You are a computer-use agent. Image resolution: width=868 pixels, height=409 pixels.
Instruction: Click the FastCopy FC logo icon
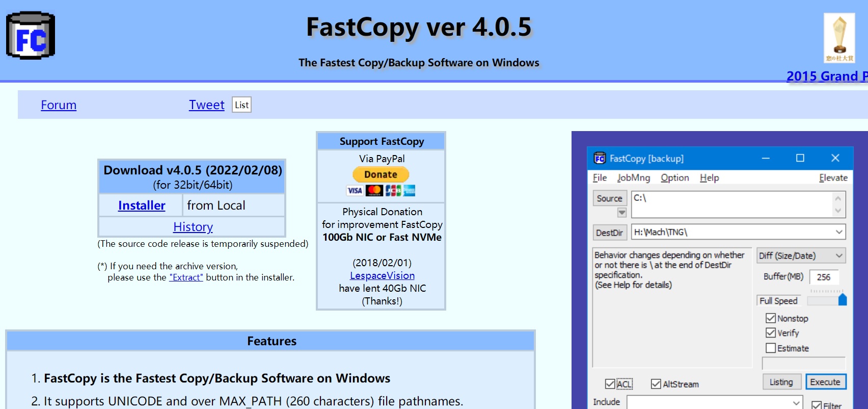click(31, 36)
